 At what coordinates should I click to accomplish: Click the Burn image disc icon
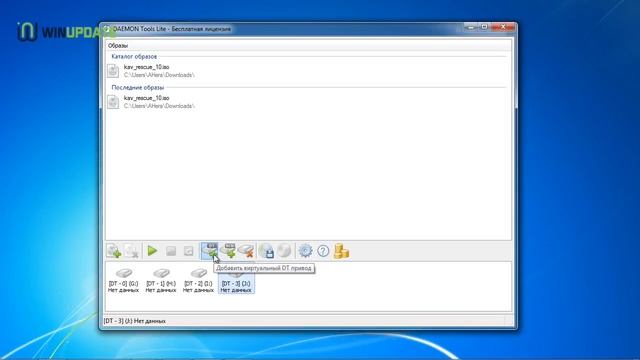[x=284, y=251]
